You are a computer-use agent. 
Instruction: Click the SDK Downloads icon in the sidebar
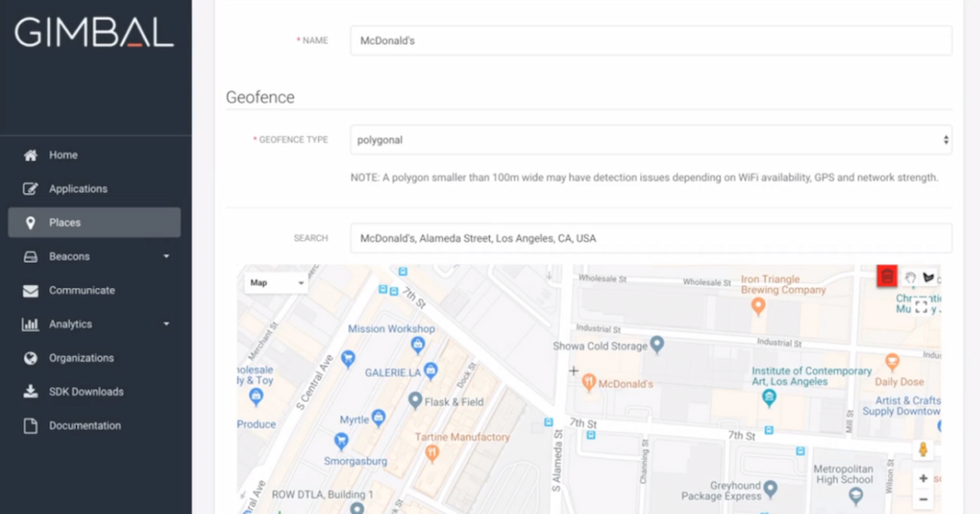pos(30,391)
